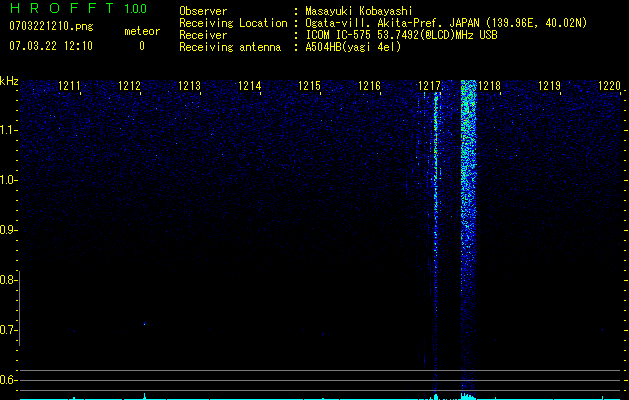Click receiver text ICOM IC-575 53.7492 MHz USB
629x400 pixels.
[401, 35]
